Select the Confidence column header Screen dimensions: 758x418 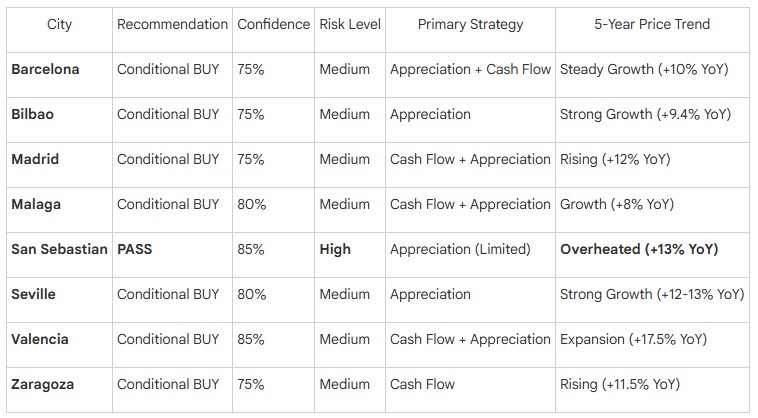[274, 24]
